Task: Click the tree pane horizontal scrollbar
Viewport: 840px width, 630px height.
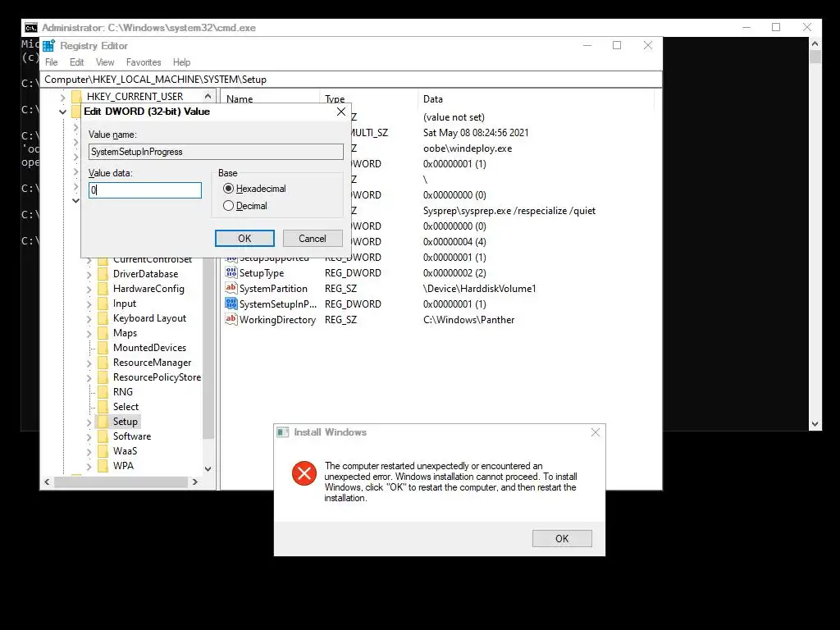Action: pos(121,482)
